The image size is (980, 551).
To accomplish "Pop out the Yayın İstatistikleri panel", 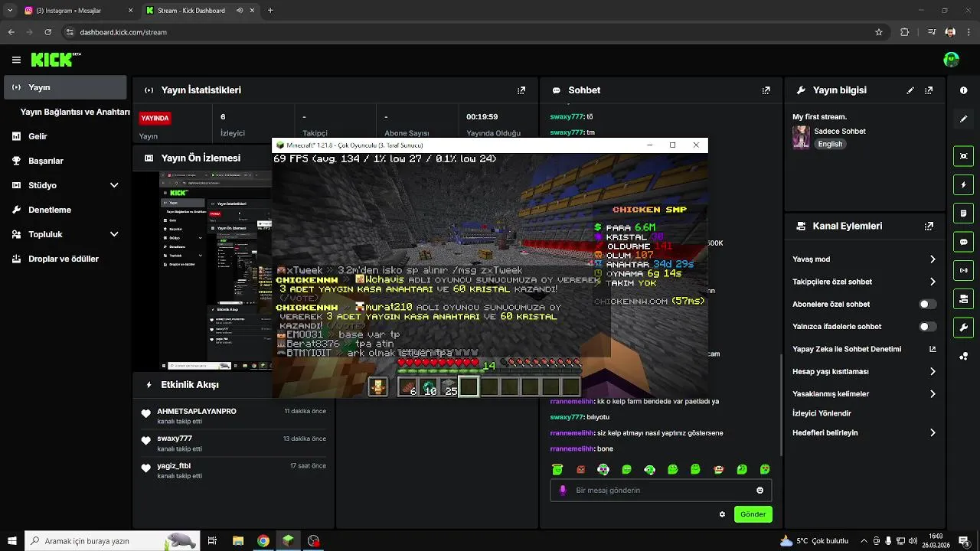I will tap(521, 90).
